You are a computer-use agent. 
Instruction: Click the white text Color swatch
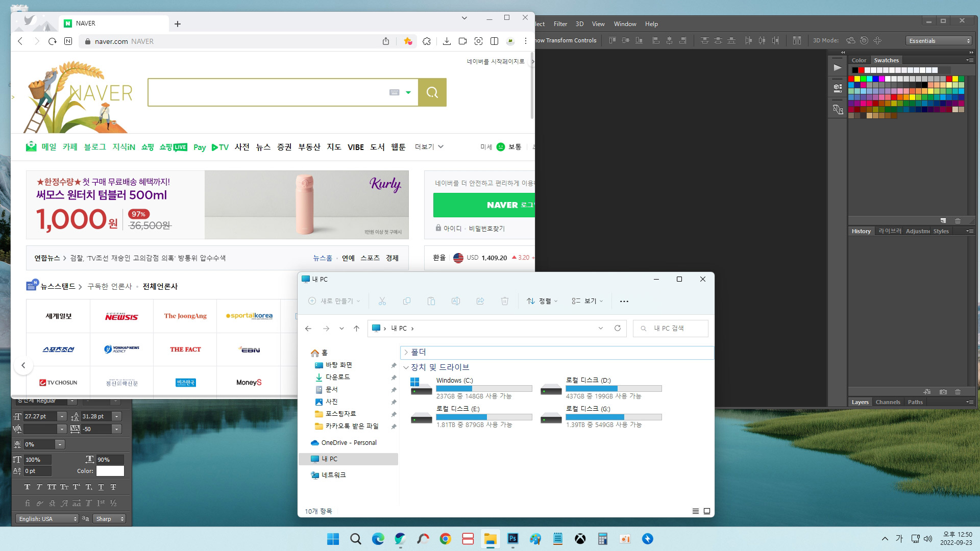point(110,471)
